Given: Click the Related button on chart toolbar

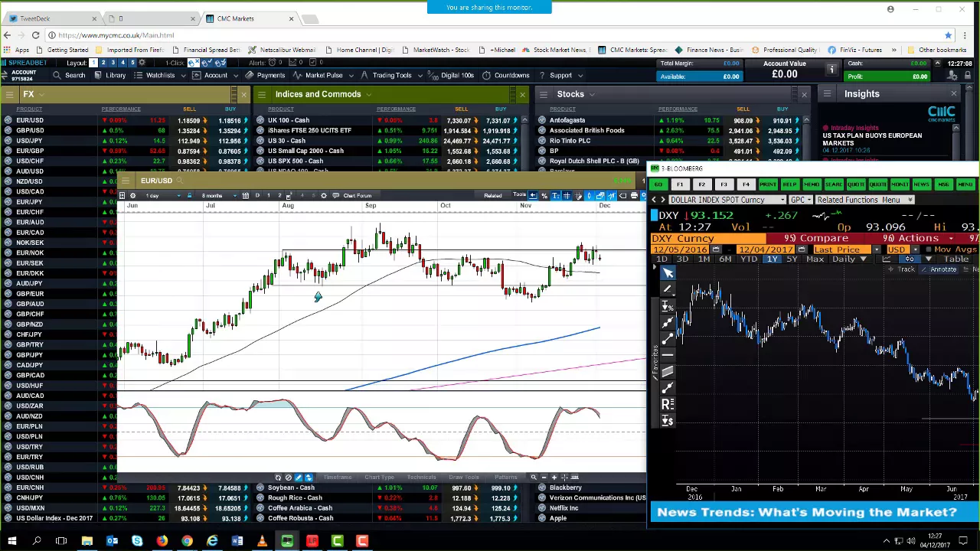Looking at the screenshot, I should (x=493, y=196).
